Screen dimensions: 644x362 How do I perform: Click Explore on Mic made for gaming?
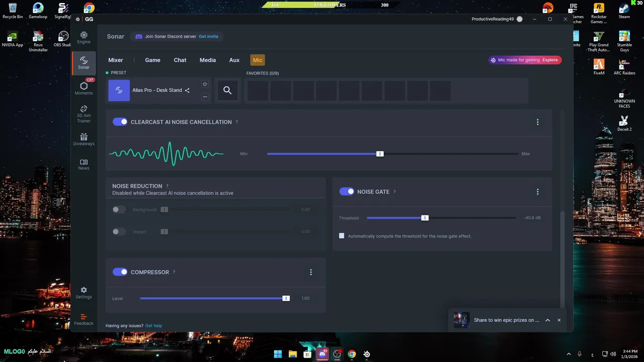(550, 60)
